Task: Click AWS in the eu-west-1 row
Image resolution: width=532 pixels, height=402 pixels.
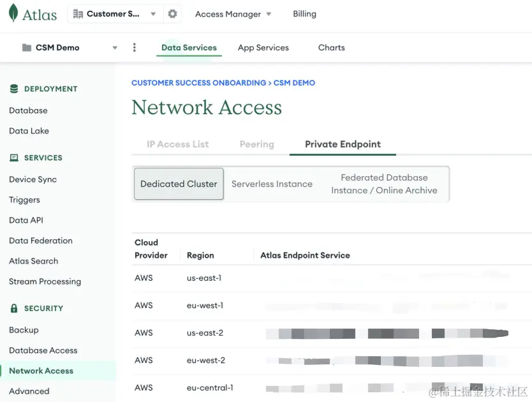Action: click(x=144, y=305)
